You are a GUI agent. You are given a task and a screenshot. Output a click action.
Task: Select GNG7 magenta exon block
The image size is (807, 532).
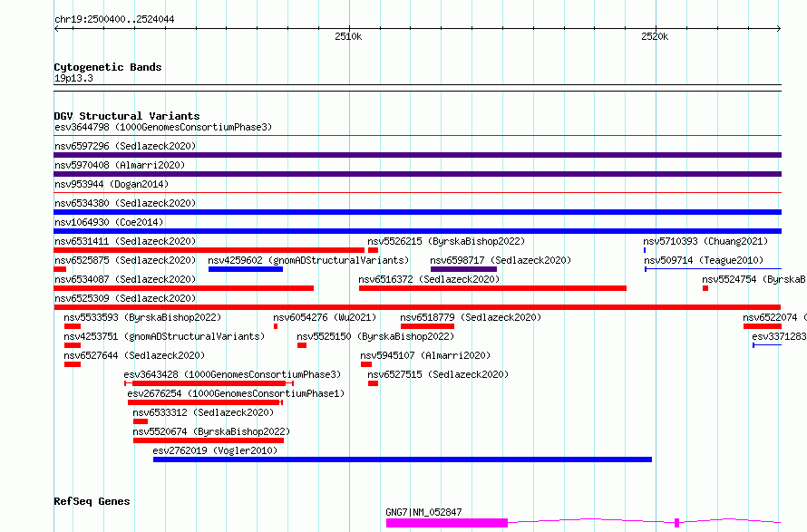(x=447, y=523)
